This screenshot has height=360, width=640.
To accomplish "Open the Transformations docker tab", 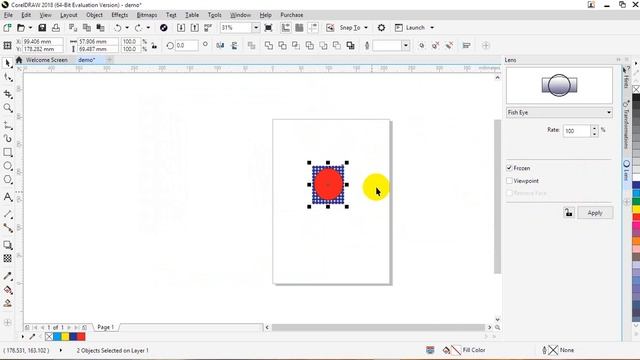I will (x=626, y=125).
